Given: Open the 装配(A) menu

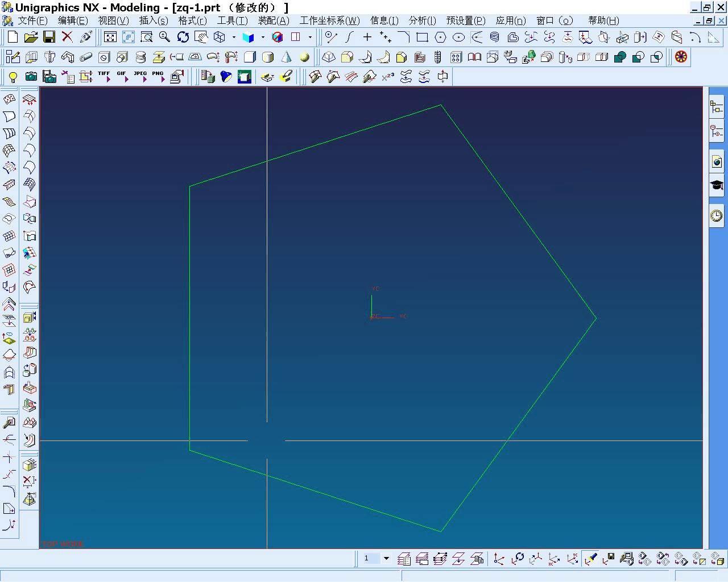Looking at the screenshot, I should tap(274, 20).
